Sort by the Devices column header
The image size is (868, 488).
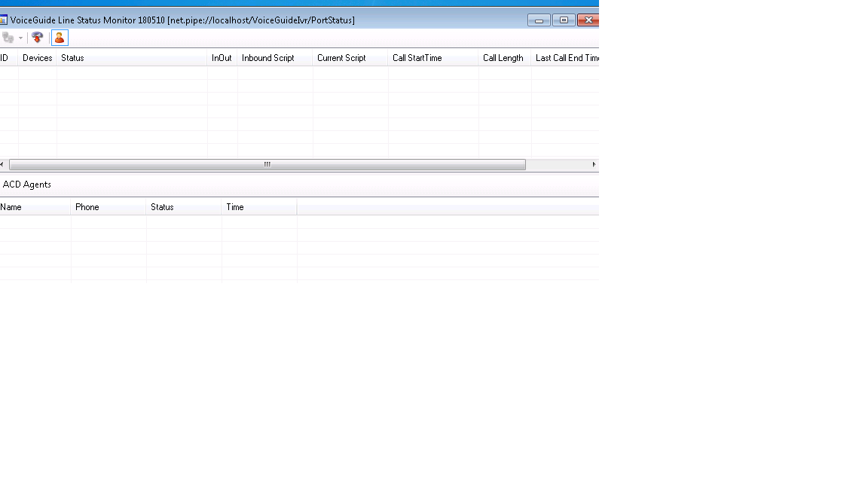(38, 58)
